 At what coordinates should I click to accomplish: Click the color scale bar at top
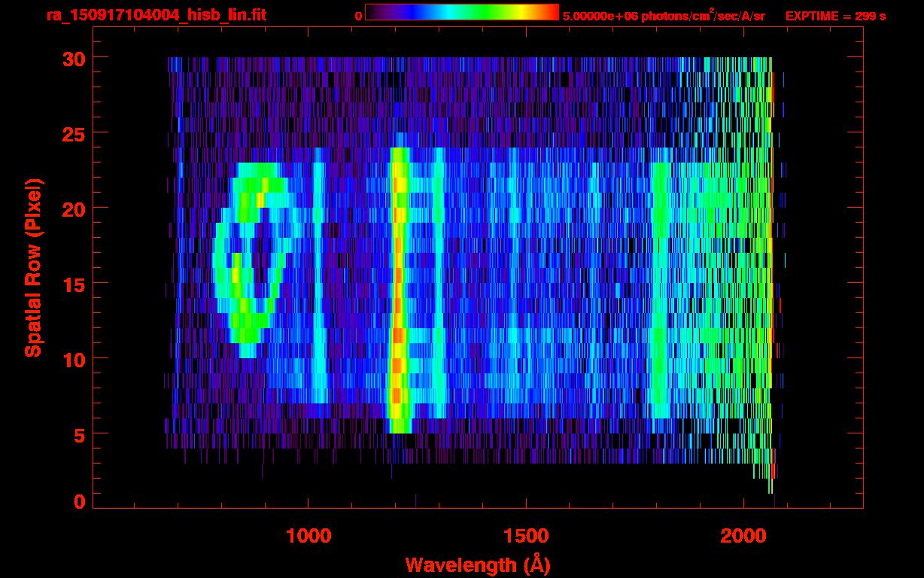coord(462,12)
